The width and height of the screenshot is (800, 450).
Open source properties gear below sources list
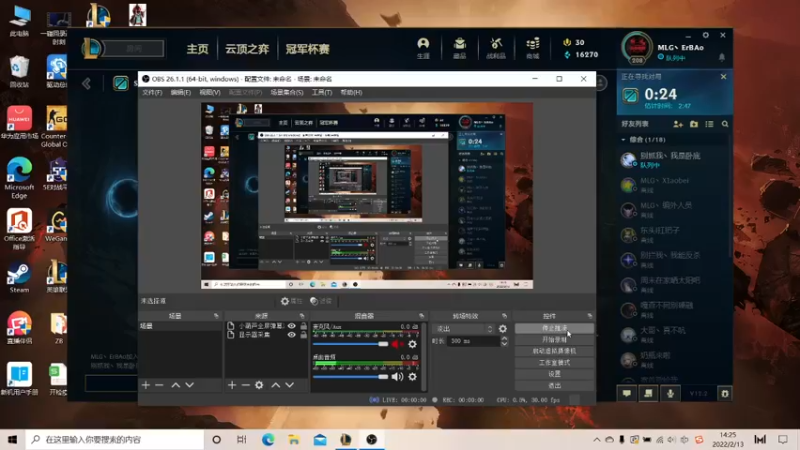coord(259,385)
